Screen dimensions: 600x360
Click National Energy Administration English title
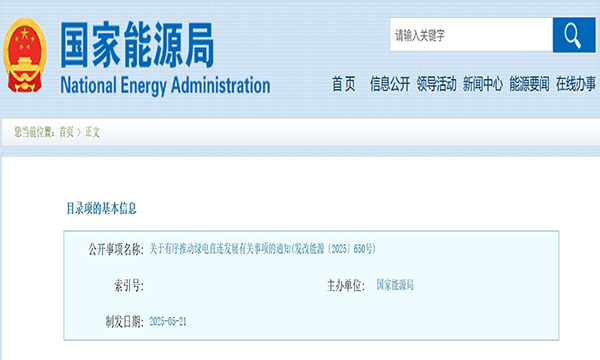tap(165, 86)
